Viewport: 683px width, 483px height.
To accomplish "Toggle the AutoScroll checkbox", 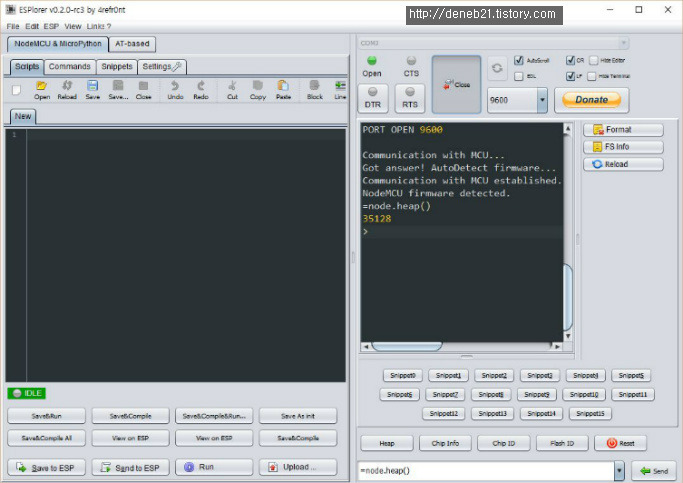I will point(518,60).
